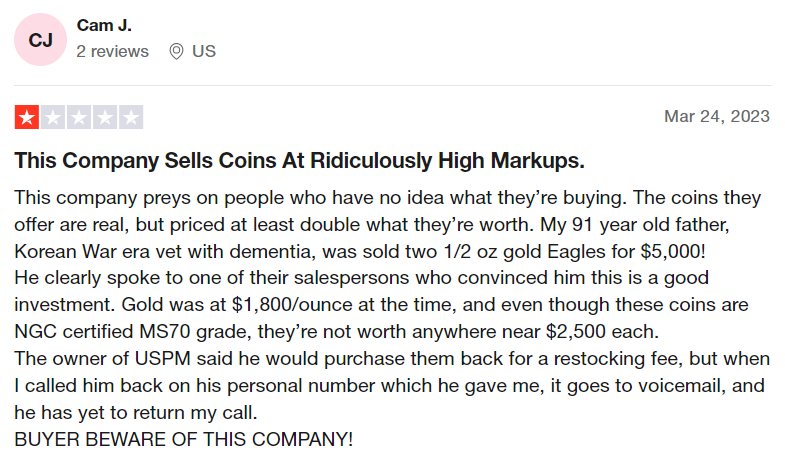Open the review title about High Markups
785x459 pixels.
(299, 161)
